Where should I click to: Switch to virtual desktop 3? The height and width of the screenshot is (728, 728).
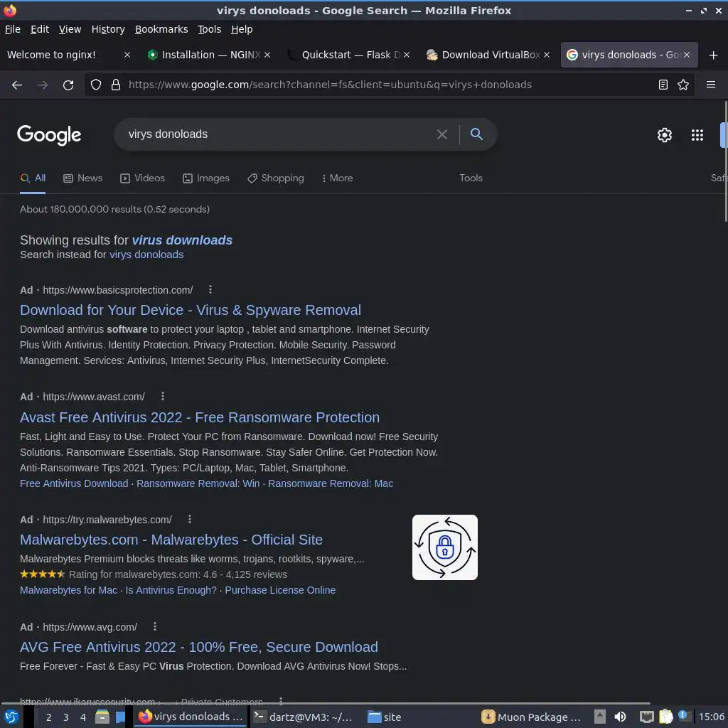66,717
